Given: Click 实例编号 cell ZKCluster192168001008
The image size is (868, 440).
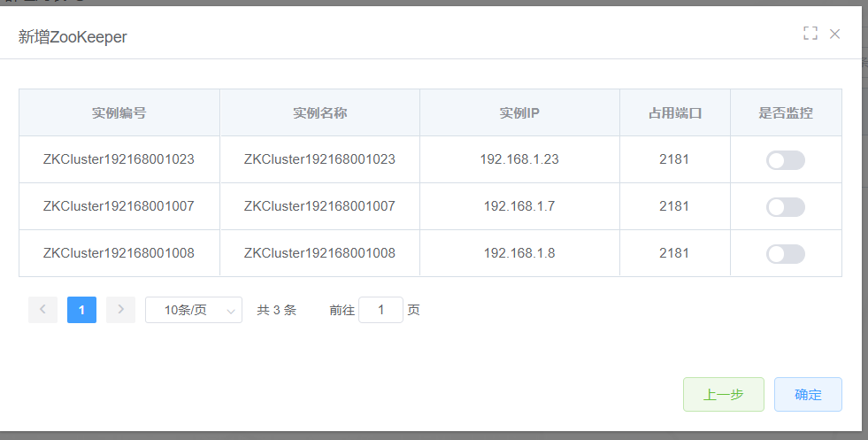Looking at the screenshot, I should click(x=119, y=253).
